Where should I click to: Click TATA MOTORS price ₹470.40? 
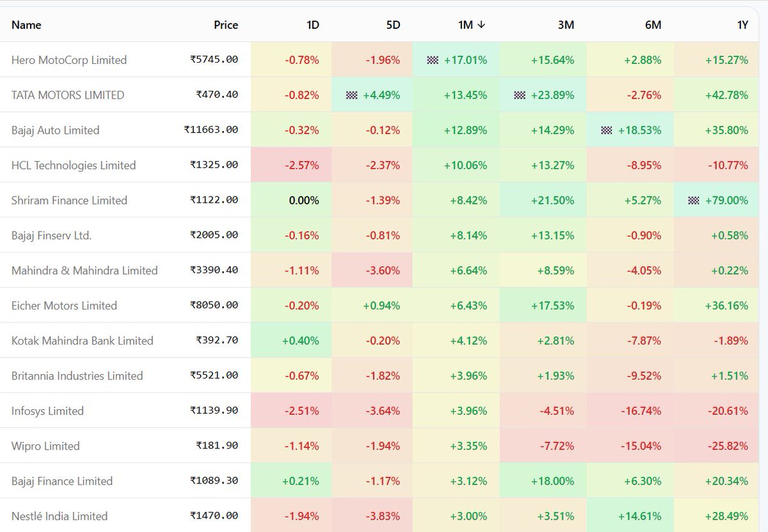218,95
